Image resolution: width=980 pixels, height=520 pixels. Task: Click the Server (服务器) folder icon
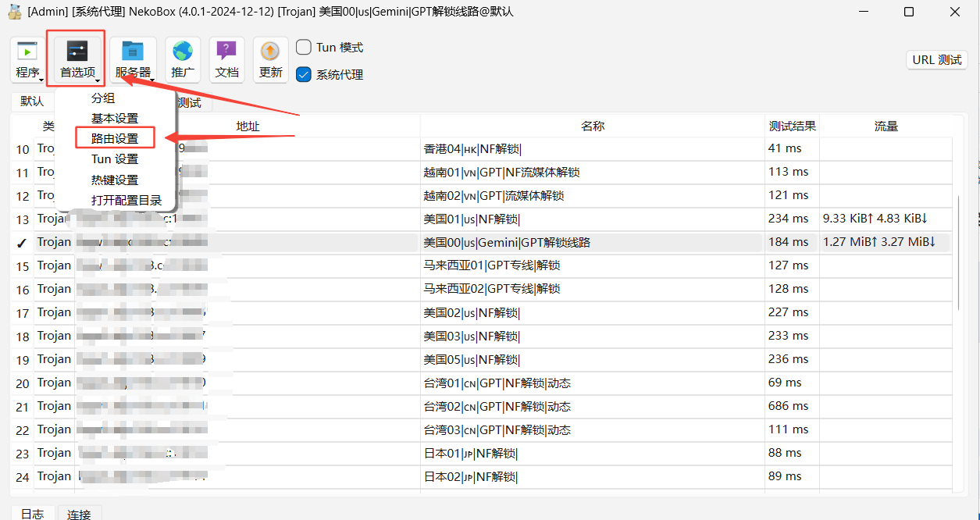[133, 52]
